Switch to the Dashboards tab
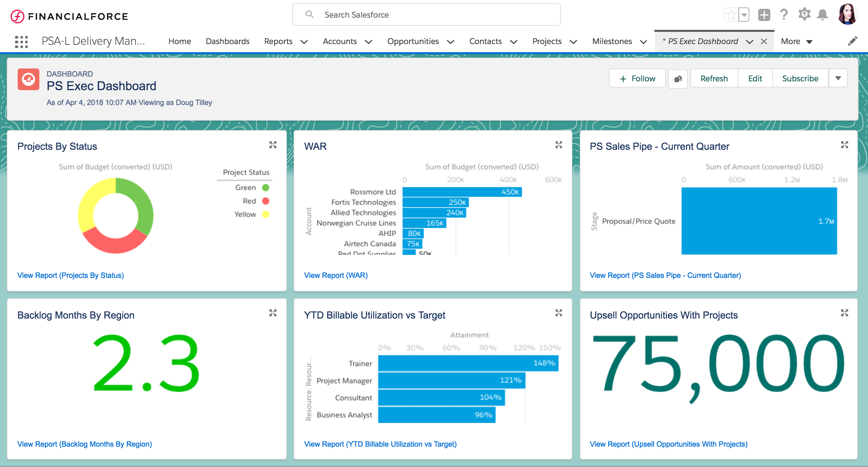 click(x=228, y=41)
